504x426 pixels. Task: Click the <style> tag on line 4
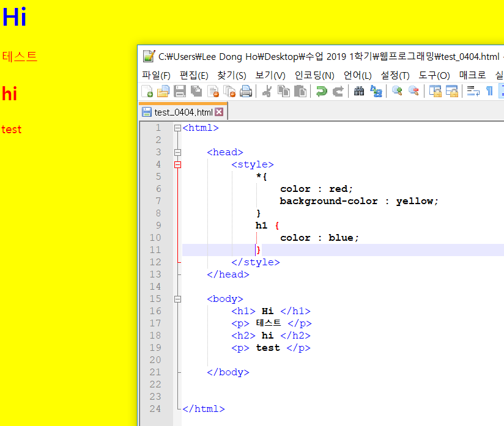[x=253, y=164]
